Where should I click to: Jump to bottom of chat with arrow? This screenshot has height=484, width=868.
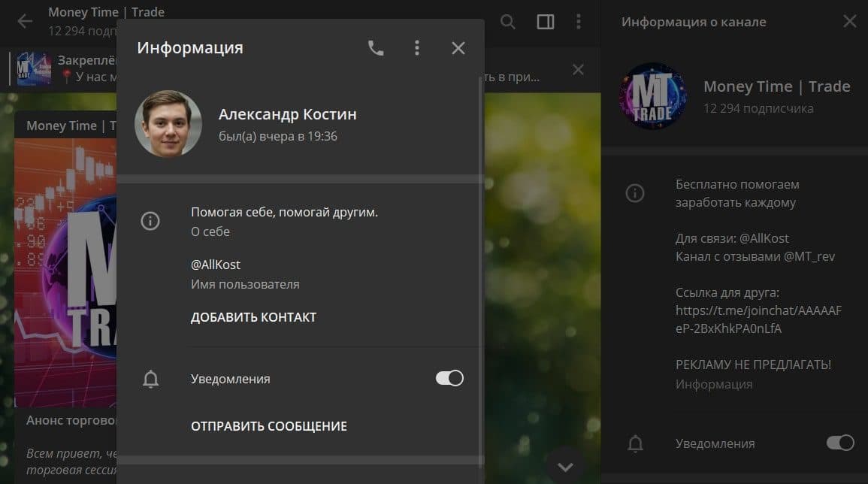coord(565,466)
